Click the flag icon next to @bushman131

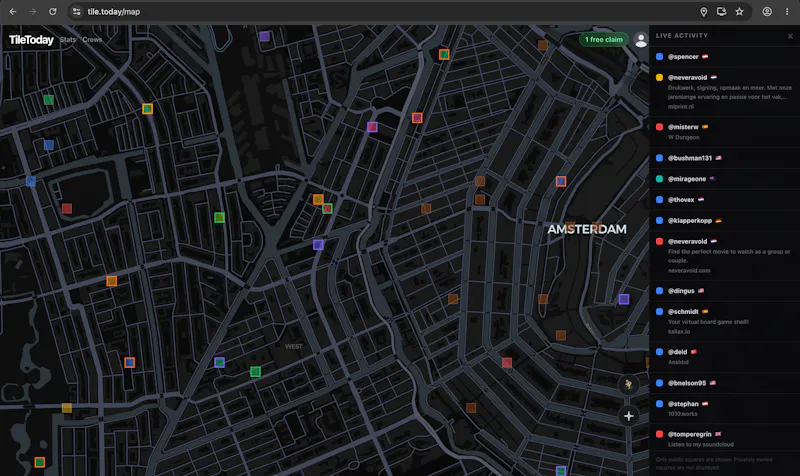pos(718,158)
